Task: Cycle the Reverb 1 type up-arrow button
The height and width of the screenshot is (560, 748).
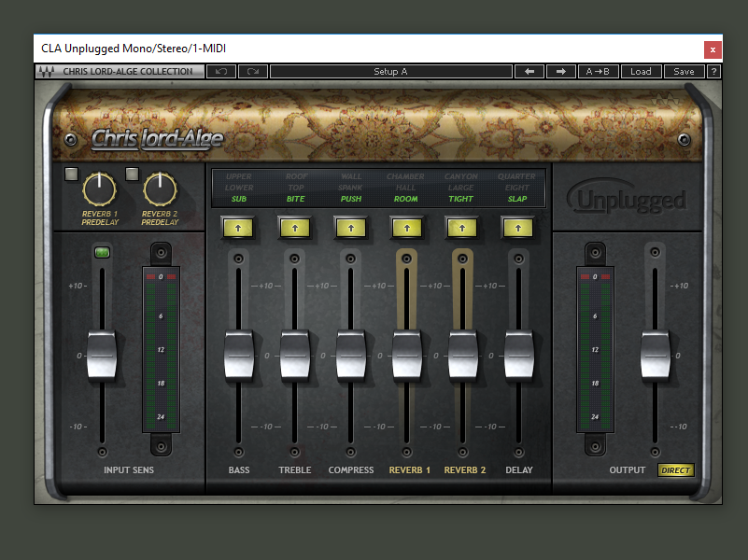Action: [406, 228]
